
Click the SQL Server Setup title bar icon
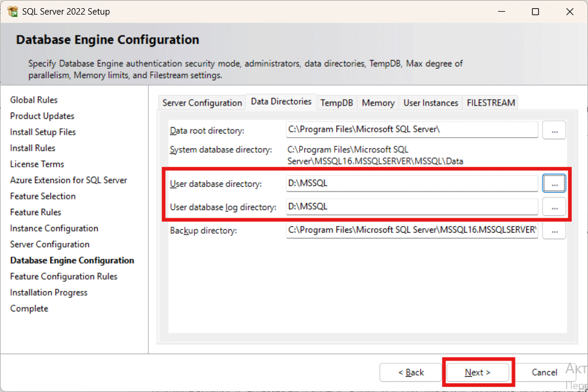pyautogui.click(x=12, y=12)
